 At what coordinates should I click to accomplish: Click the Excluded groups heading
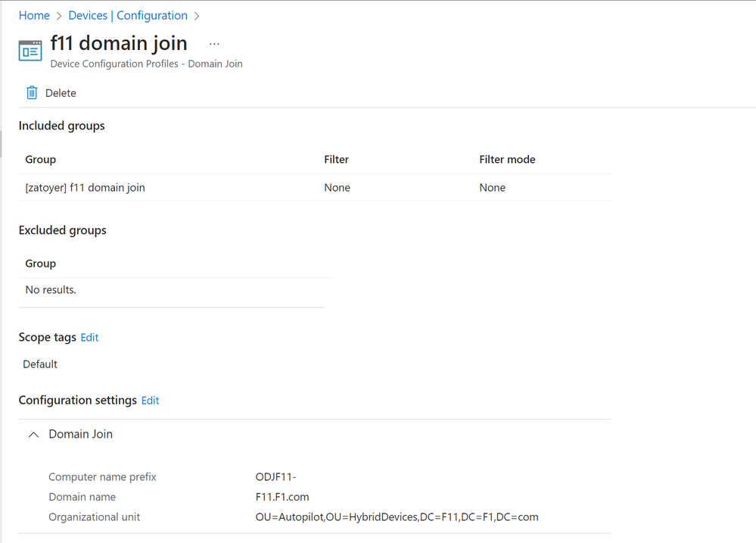[x=63, y=230]
